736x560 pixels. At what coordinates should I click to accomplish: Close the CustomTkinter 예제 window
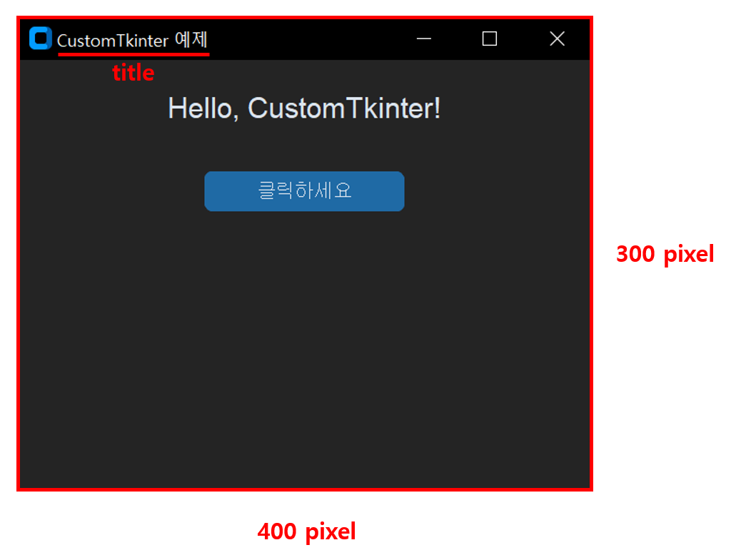pos(557,39)
